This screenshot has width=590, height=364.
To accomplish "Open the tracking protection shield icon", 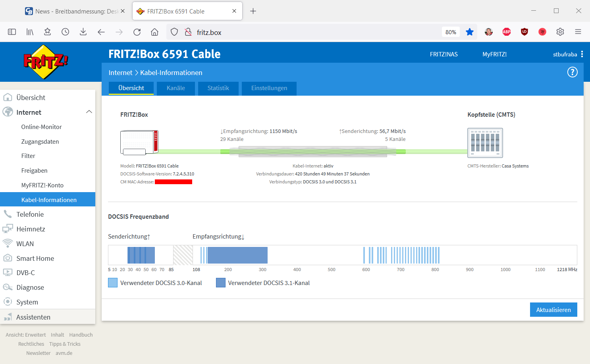I will (x=174, y=32).
